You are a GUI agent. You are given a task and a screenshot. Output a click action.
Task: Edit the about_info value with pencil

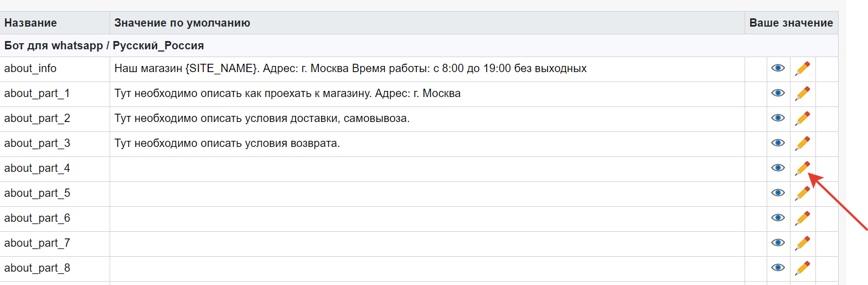802,68
